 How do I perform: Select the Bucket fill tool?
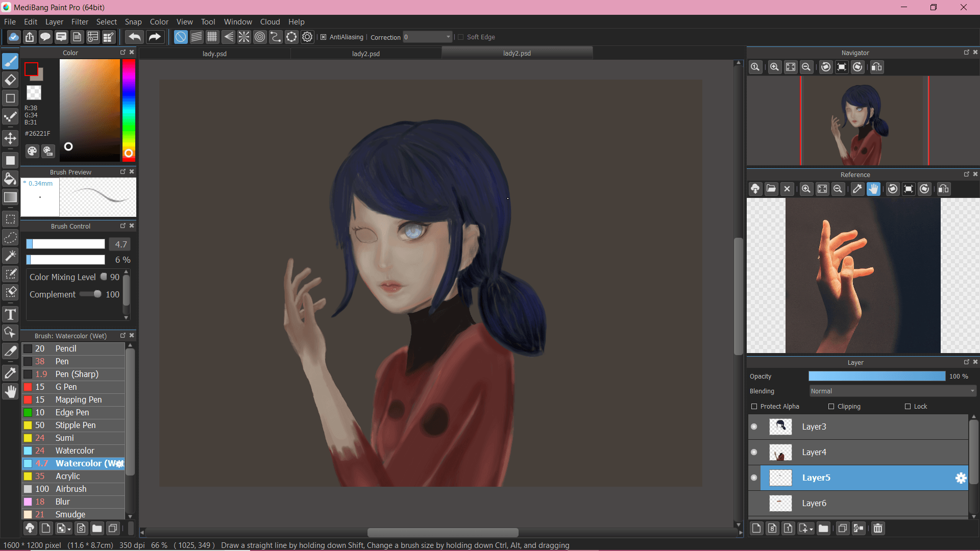10,179
